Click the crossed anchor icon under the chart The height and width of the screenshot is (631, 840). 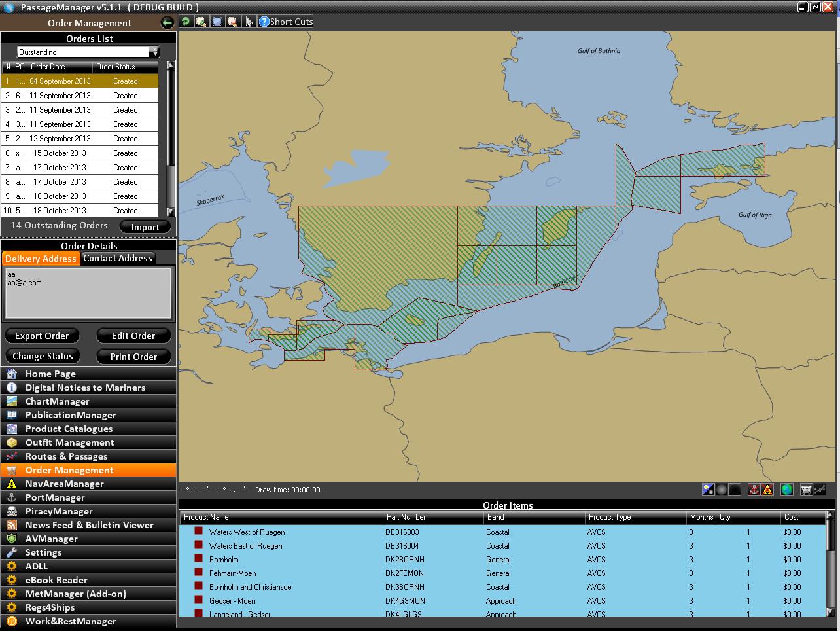[754, 489]
